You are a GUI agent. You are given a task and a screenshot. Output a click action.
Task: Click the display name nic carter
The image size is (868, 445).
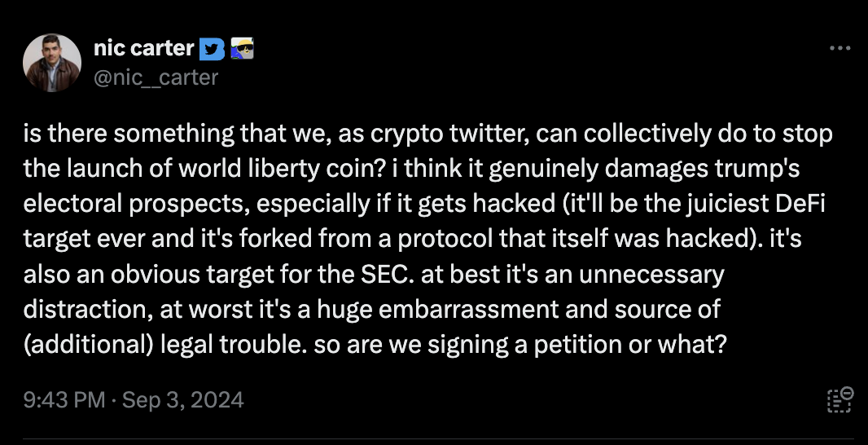pos(145,49)
